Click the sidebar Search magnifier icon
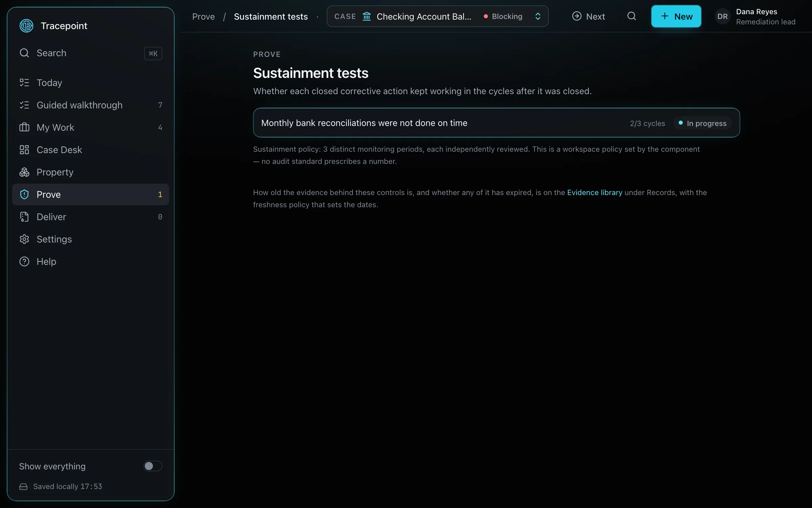 pyautogui.click(x=24, y=53)
